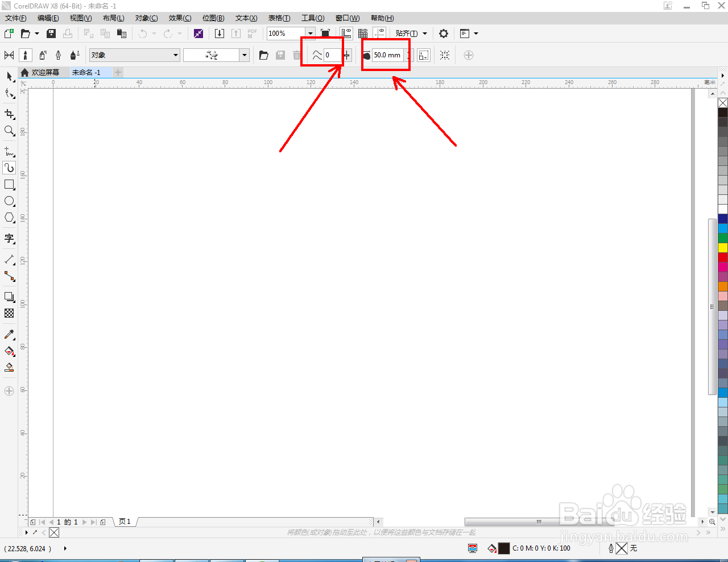The height and width of the screenshot is (562, 728).
Task: Save the document with the floppy disk icon
Action: (x=51, y=34)
